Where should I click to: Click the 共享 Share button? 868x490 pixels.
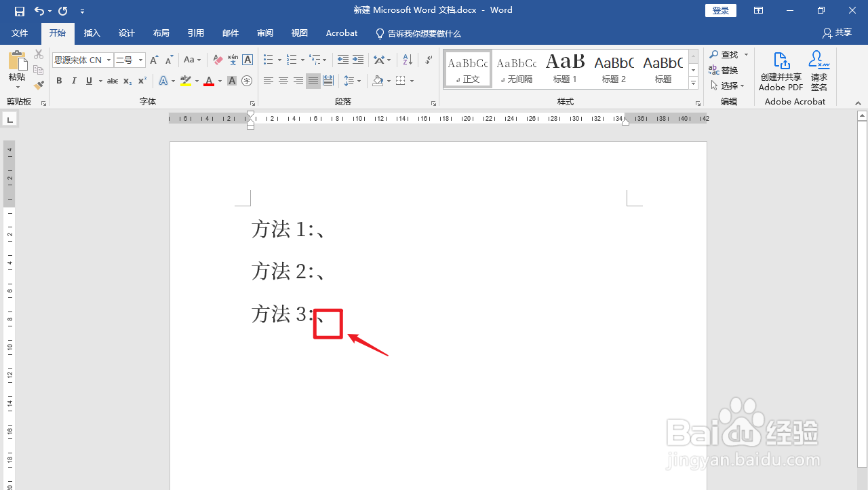pyautogui.click(x=837, y=33)
